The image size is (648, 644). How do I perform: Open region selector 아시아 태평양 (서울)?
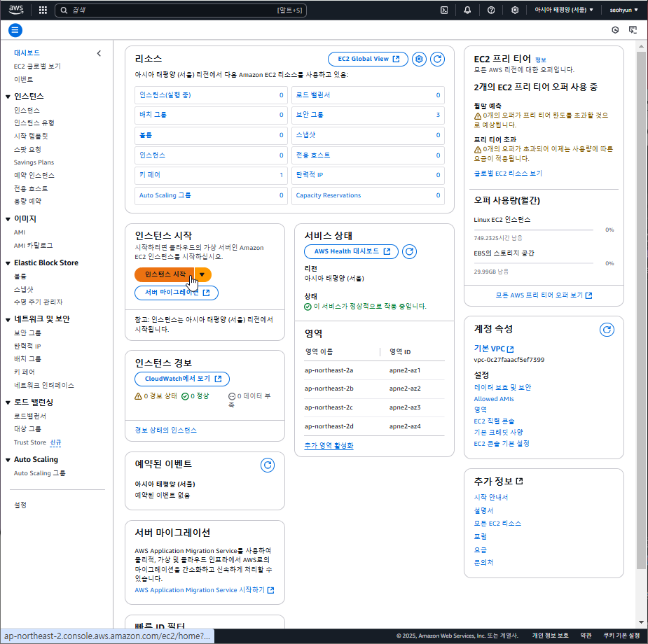564,10
